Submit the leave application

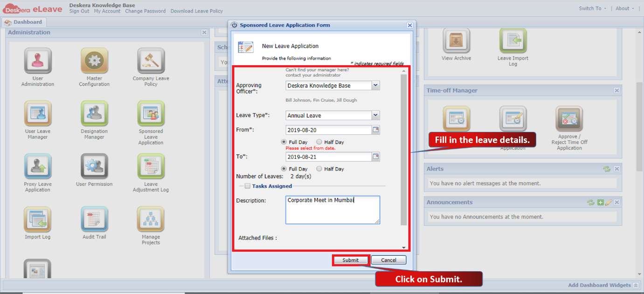[x=351, y=260]
